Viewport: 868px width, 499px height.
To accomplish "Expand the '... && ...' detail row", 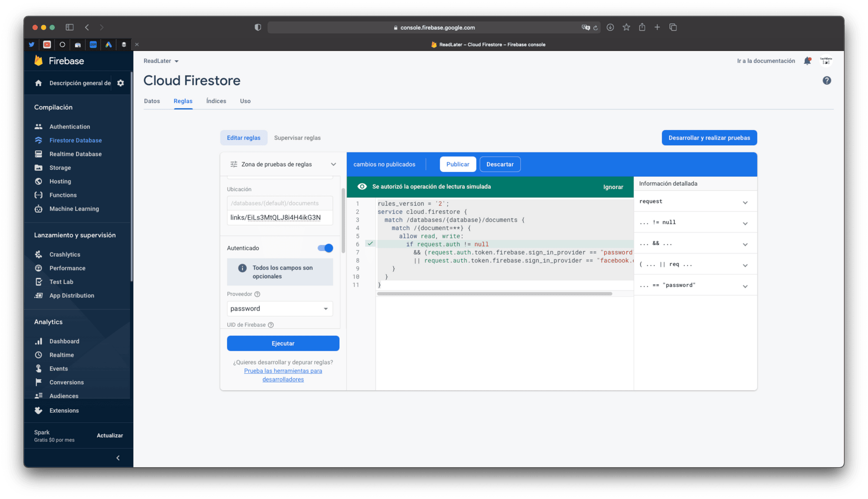I will click(695, 243).
